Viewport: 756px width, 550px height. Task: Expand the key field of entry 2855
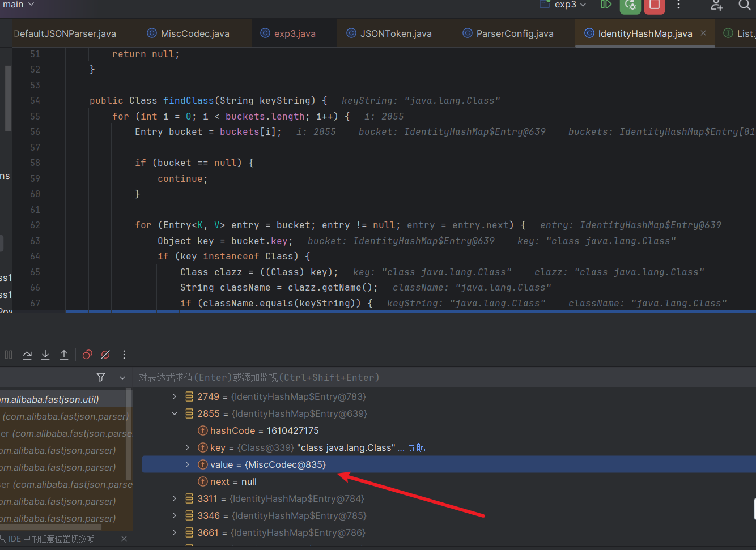[188, 447]
